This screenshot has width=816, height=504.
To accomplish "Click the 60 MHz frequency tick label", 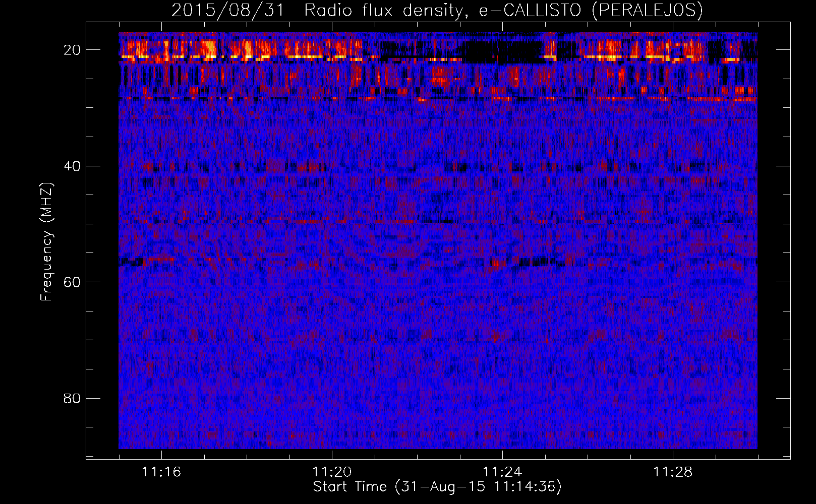I will [x=73, y=282].
